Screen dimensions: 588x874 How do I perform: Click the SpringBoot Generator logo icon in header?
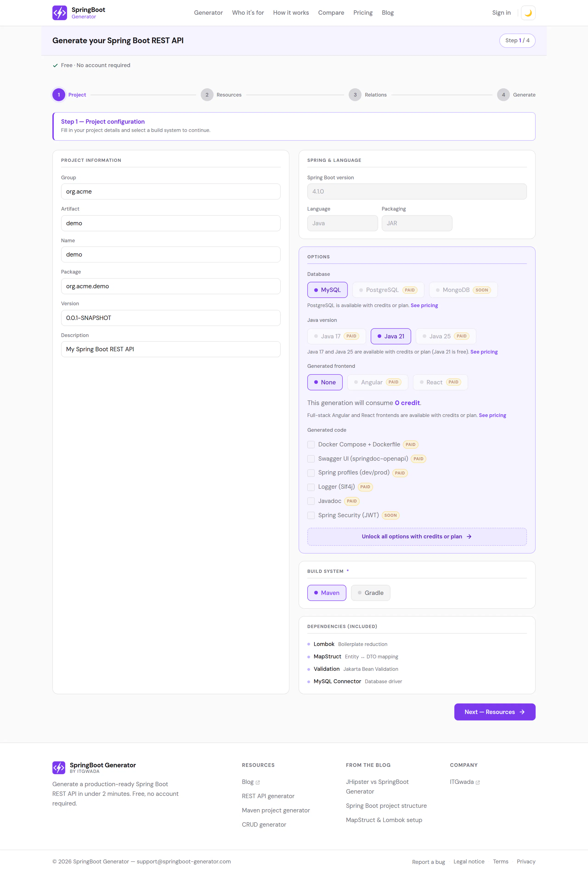(x=60, y=13)
